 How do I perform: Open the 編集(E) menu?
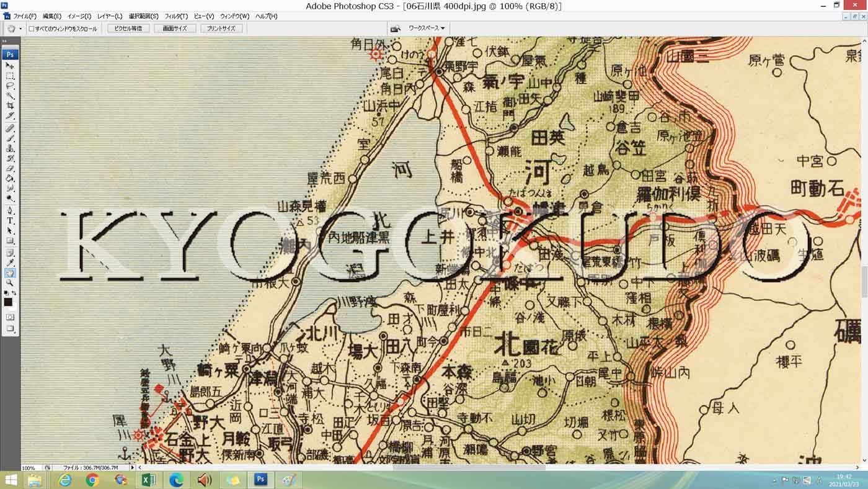(52, 16)
